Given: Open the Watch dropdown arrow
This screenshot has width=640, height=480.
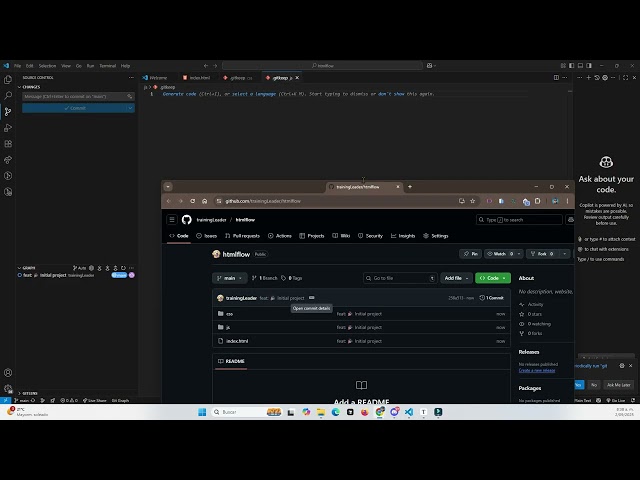Looking at the screenshot, I should coord(519,254).
